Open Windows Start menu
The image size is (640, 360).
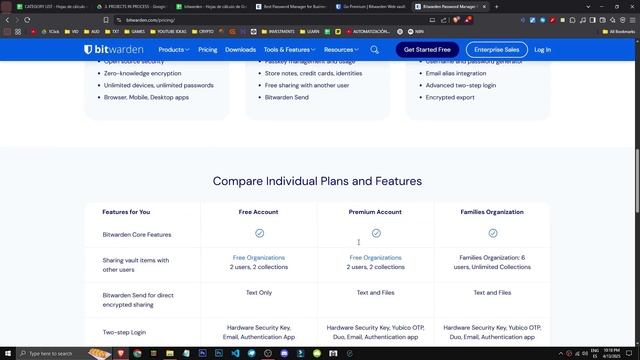(x=8, y=353)
